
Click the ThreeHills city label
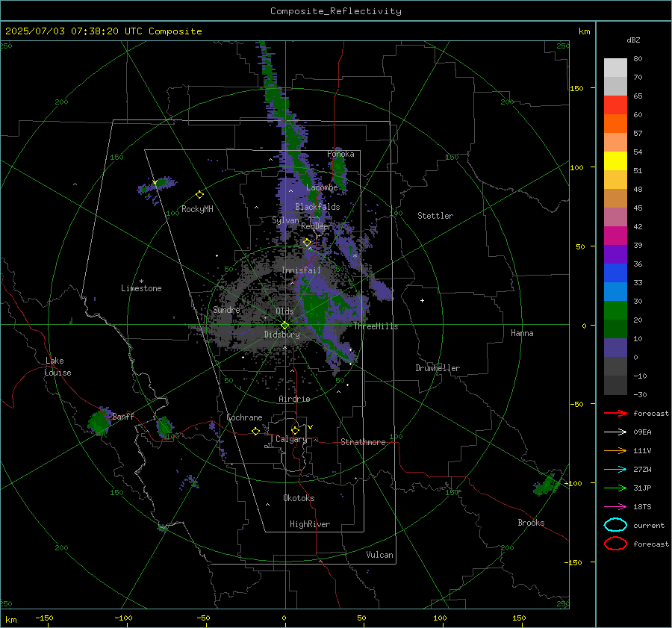click(376, 326)
